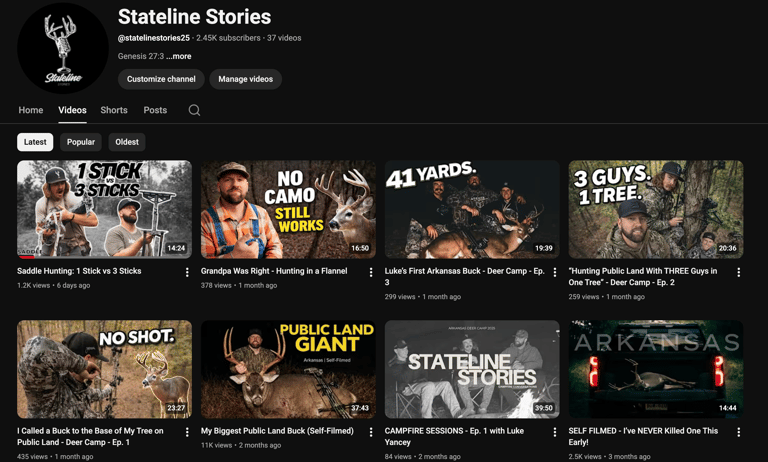Viewport: 768px width, 462px height.
Task: Open title I Called a Buck to the Base
Action: coord(90,437)
